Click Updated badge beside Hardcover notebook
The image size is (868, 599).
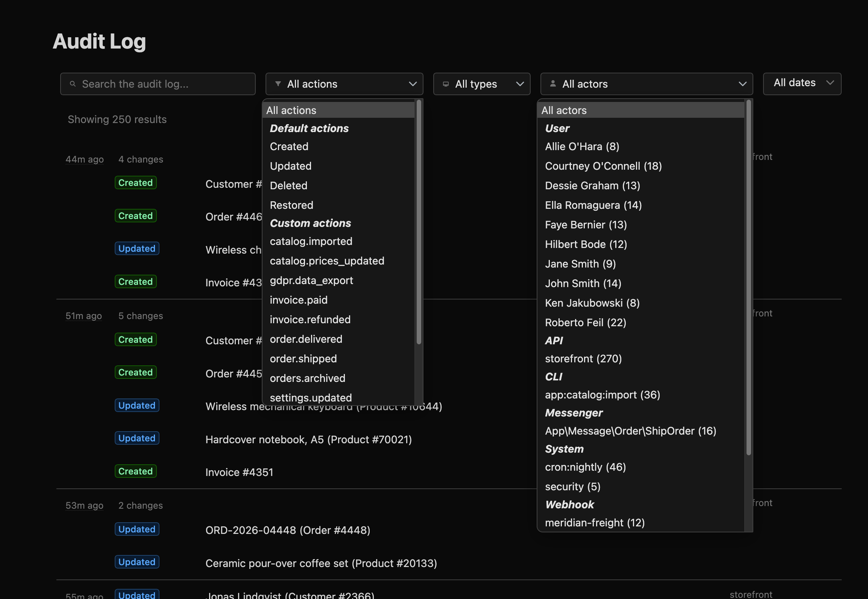pos(137,438)
